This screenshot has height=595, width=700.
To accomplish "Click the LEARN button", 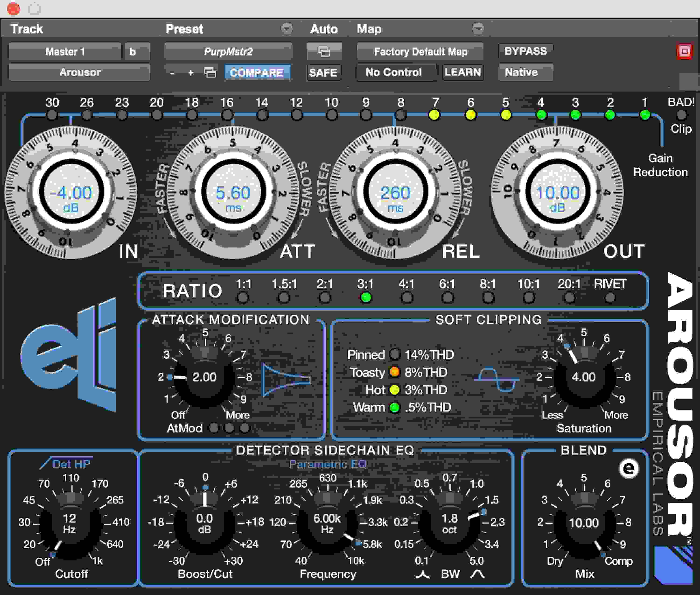I will (x=463, y=72).
